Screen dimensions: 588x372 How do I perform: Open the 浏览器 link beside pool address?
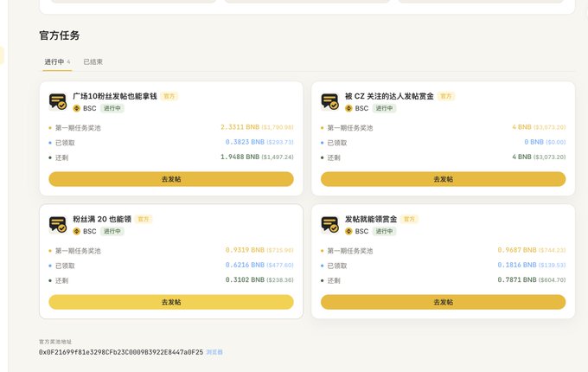point(214,352)
